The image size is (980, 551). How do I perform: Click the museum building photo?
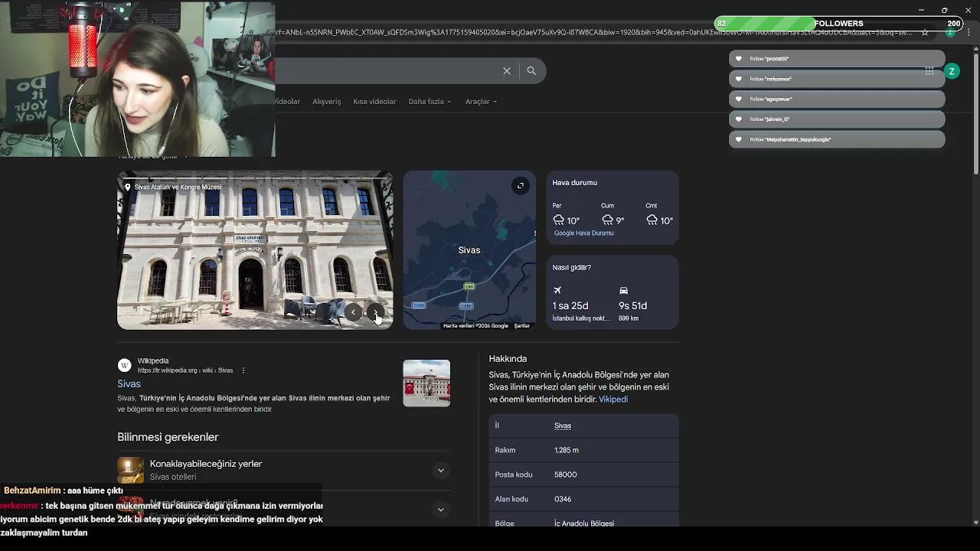click(255, 249)
